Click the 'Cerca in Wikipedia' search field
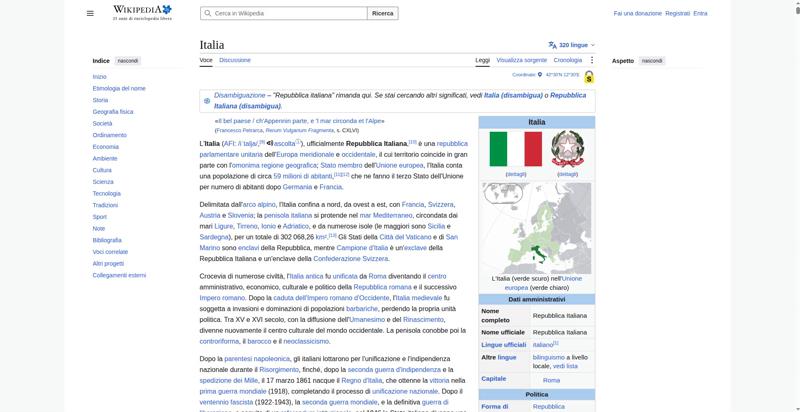The image size is (800, 412). tap(284, 13)
